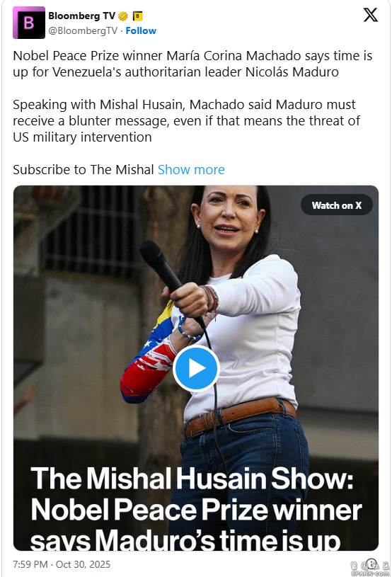Follow the Bloomberg TV account
Viewport: 392px width, 577px height.
coord(141,30)
